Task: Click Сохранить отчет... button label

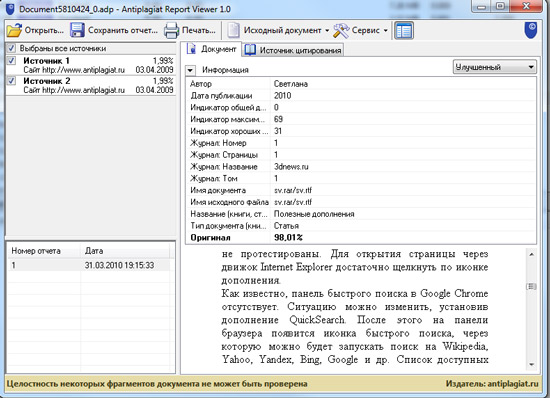Action: (123, 31)
